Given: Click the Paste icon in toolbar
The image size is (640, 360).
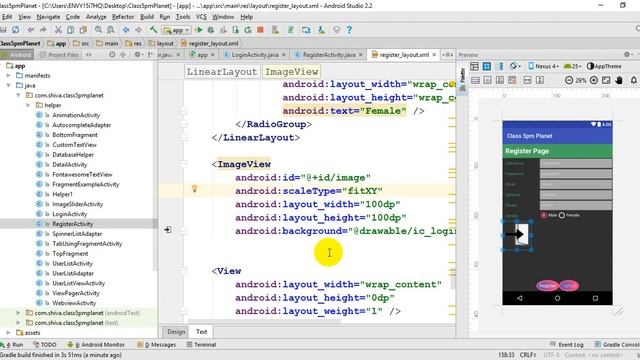Looking at the screenshot, I should point(83,30).
